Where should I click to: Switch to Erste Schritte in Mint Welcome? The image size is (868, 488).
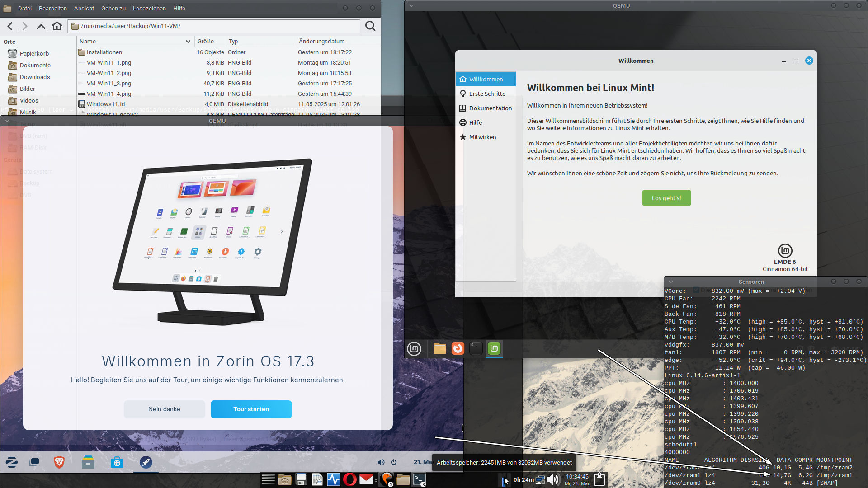[x=487, y=94]
